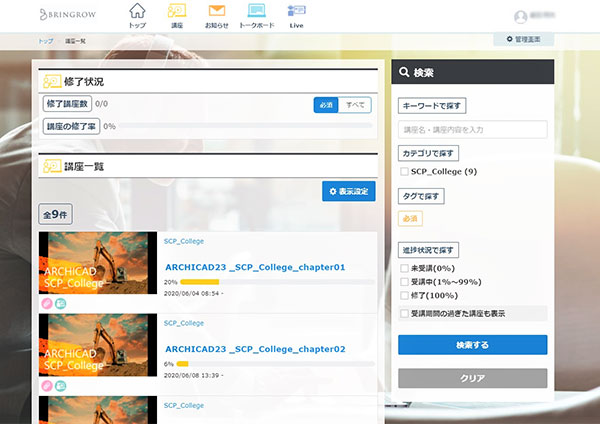Open the 講座 courses icon in the header

pyautogui.click(x=176, y=15)
